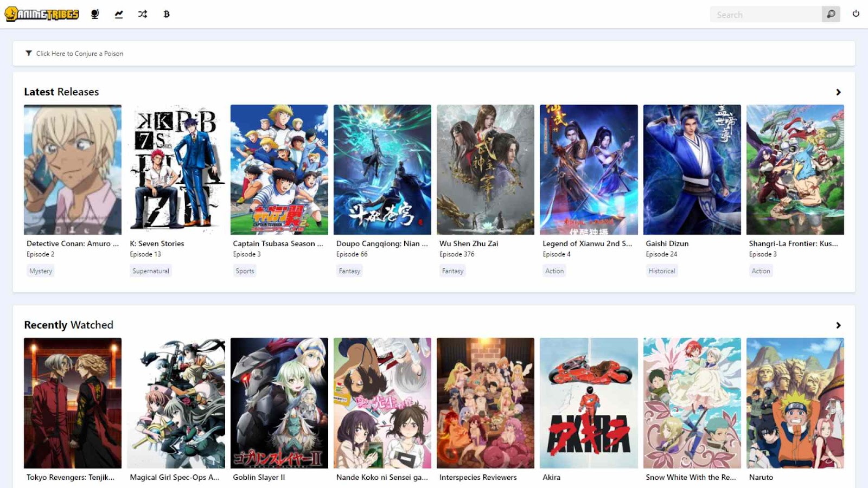Click the 'Akira' title text
868x488 pixels.
[x=551, y=478]
